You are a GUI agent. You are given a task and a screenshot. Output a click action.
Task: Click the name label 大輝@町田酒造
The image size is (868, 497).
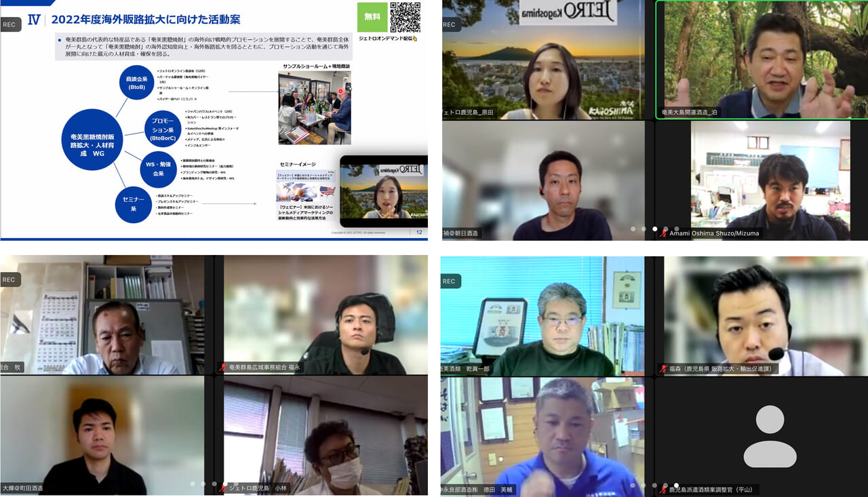coord(23,488)
